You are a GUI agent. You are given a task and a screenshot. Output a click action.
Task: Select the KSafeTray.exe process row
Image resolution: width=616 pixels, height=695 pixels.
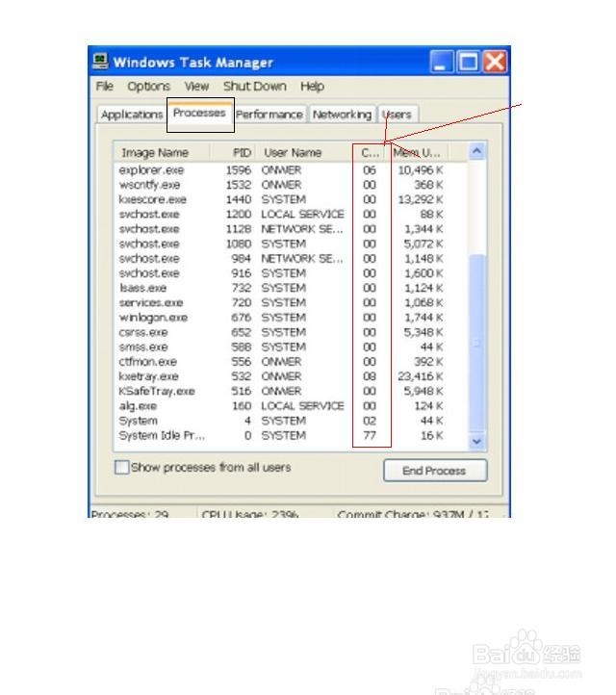[291, 391]
